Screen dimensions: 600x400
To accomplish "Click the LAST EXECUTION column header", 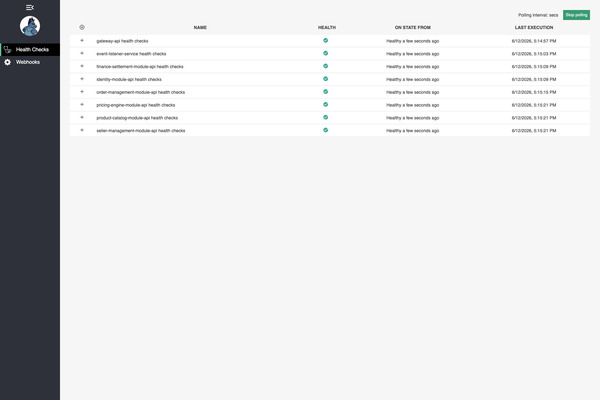I will click(x=534, y=28).
